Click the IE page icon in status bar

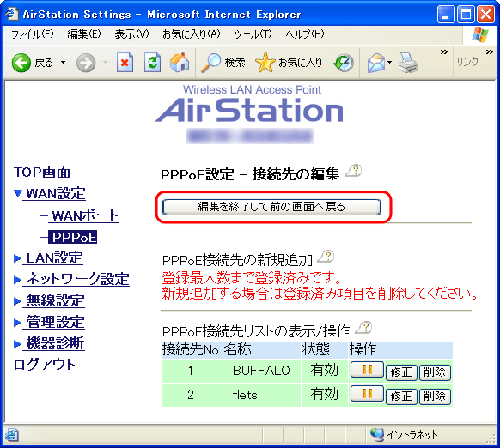(x=11, y=435)
